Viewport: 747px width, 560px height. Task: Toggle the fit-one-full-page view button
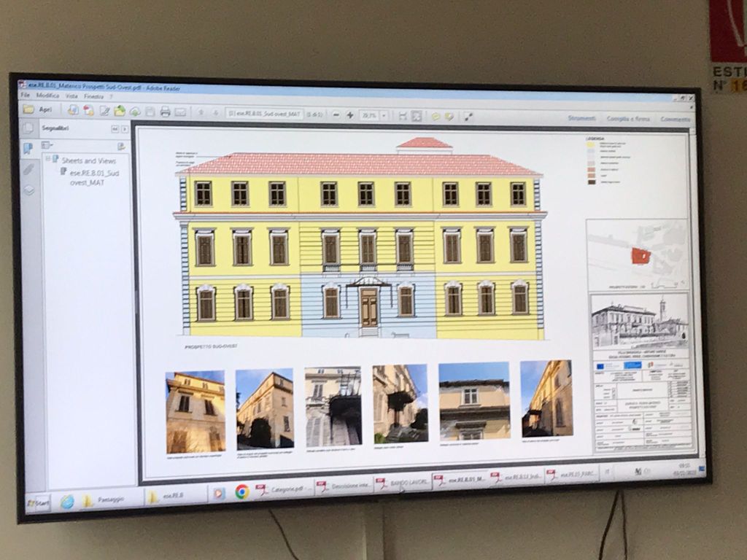click(x=416, y=115)
